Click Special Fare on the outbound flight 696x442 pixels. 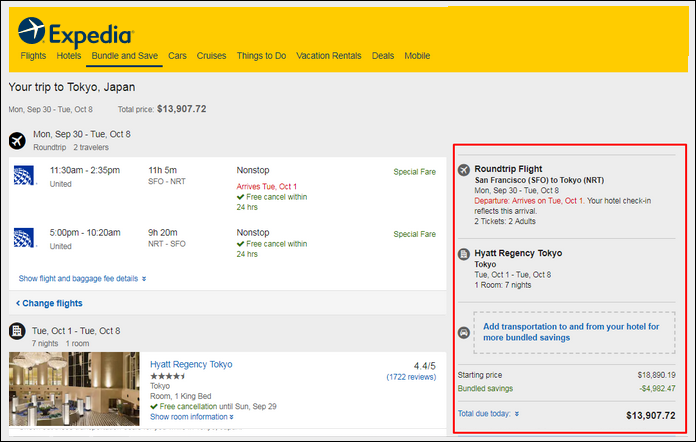click(415, 172)
